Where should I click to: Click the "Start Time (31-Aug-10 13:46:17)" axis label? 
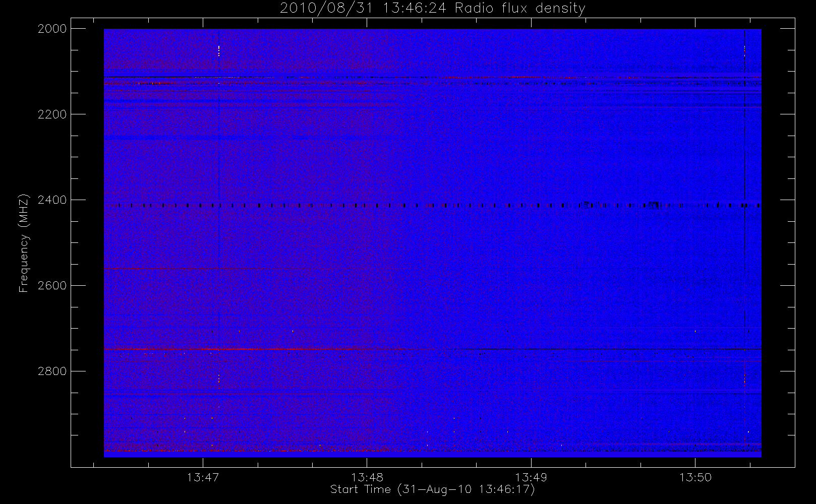[x=432, y=489]
